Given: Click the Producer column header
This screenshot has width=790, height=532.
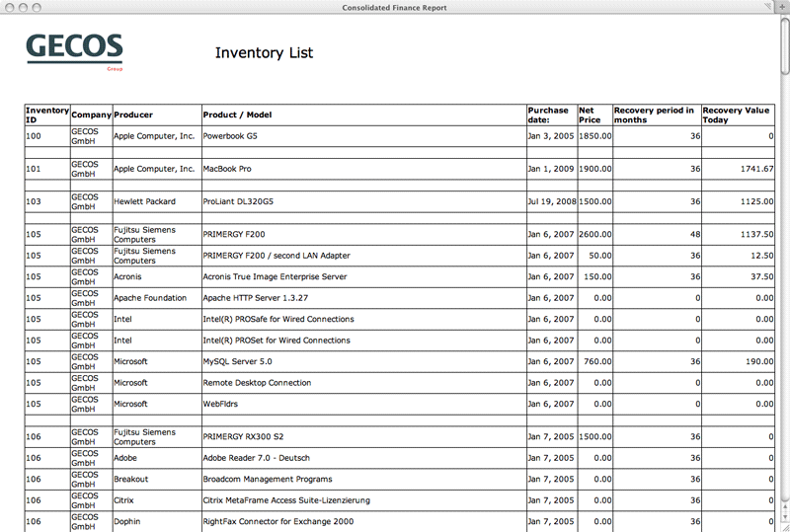Looking at the screenshot, I should point(157,114).
